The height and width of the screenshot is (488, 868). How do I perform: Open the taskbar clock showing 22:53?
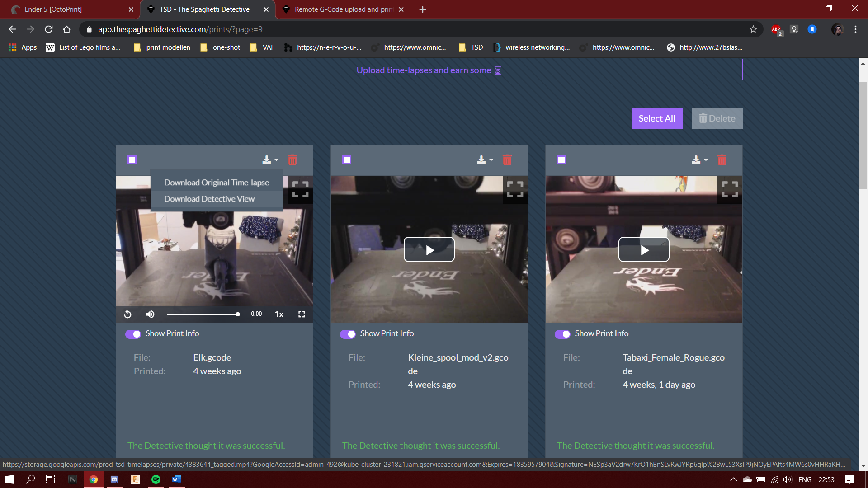(x=826, y=479)
